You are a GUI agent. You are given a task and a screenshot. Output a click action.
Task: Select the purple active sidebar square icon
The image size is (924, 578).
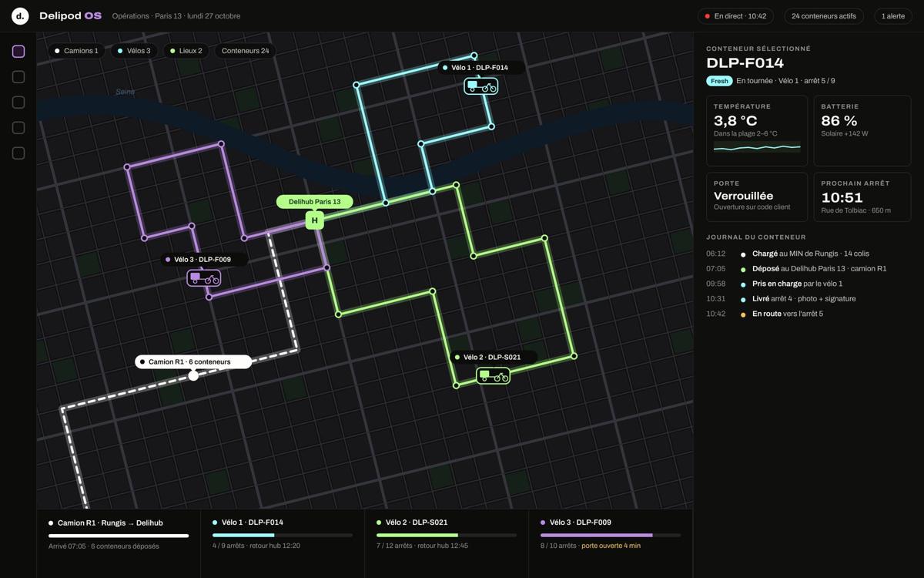[18, 52]
